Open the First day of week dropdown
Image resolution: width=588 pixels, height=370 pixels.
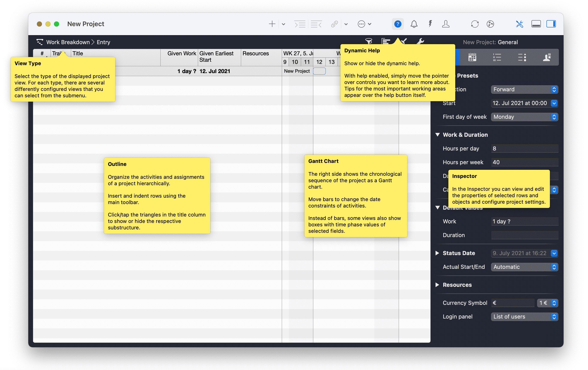(x=524, y=117)
